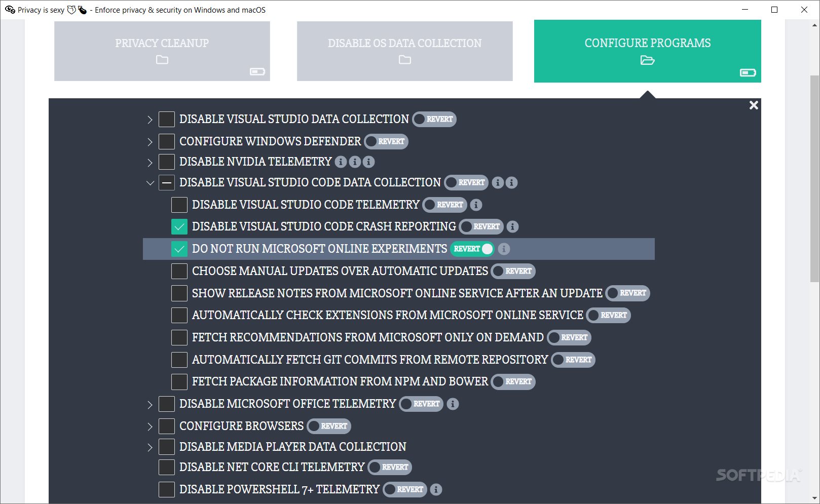Toggle revert for Disable PowerShell 7+ Telemetry
The height and width of the screenshot is (504, 820).
click(x=405, y=490)
